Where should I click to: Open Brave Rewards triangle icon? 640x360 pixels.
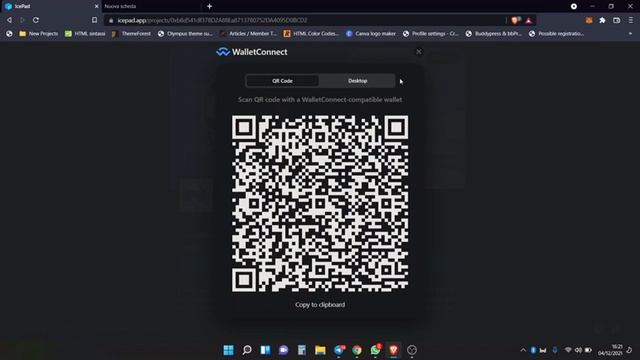tap(529, 20)
